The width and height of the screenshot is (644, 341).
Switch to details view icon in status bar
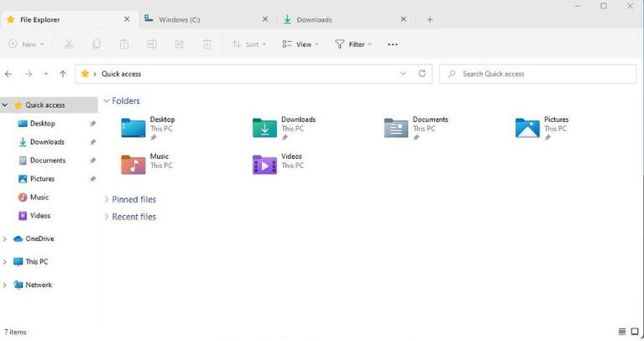tap(622, 332)
